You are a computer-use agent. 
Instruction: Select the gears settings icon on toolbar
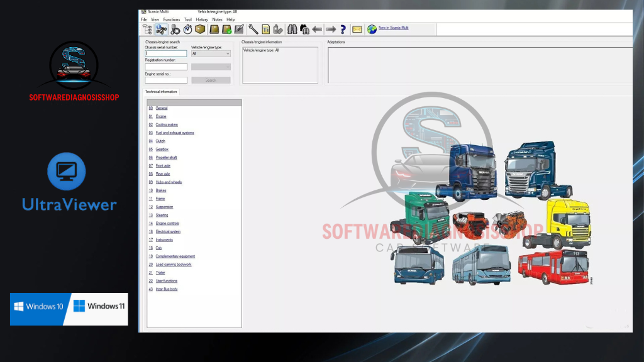[x=174, y=29]
